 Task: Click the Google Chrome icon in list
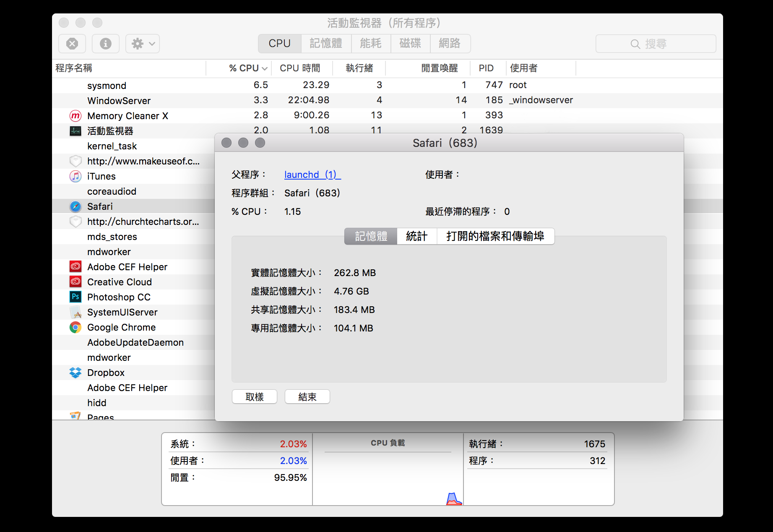(75, 327)
